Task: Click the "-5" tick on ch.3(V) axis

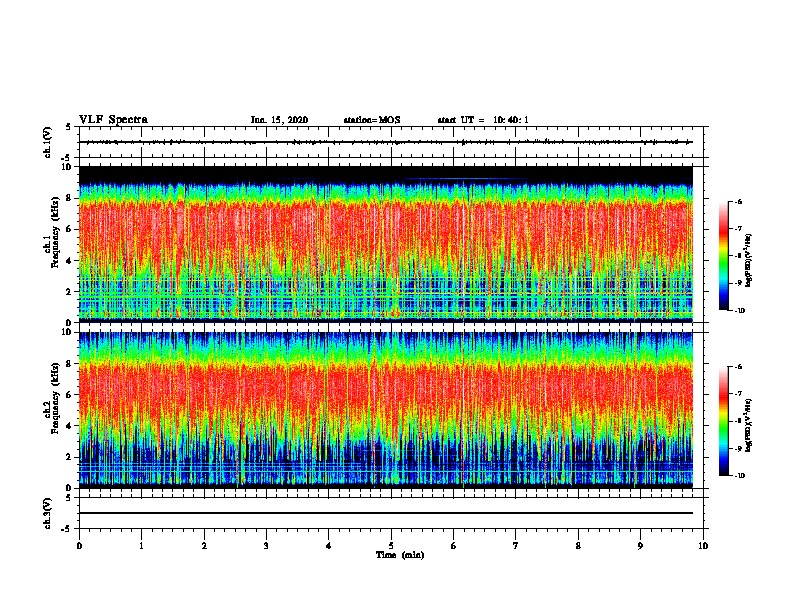Action: 67,529
